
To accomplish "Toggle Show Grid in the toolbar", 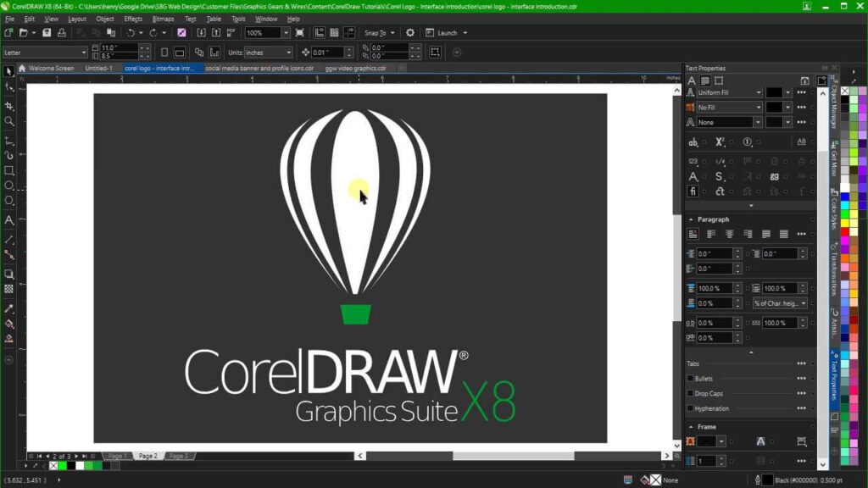I will [334, 33].
